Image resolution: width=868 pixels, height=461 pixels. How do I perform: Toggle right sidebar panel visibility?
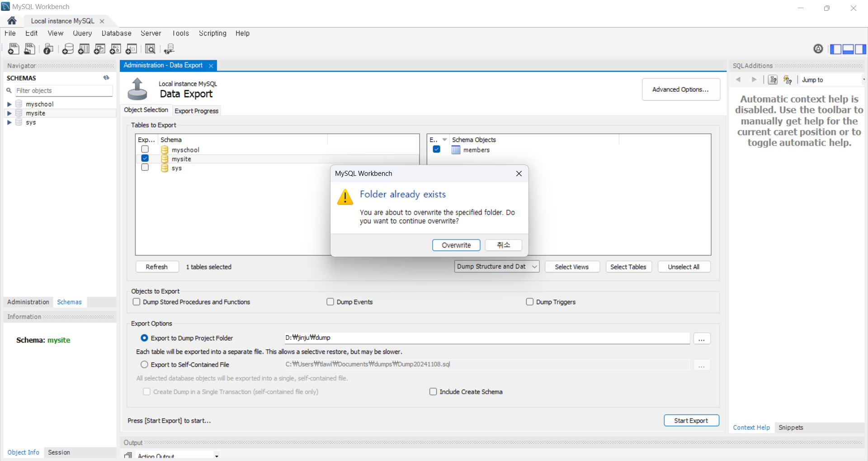[860, 49]
